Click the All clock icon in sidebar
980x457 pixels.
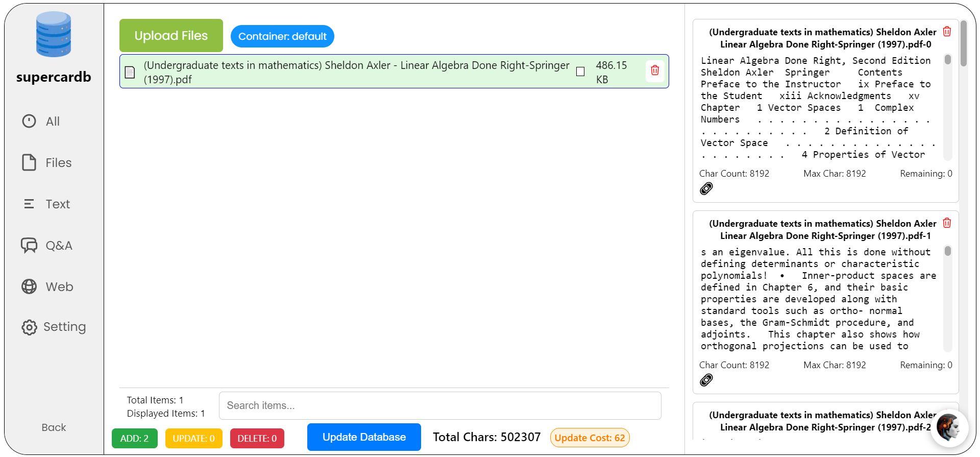[x=29, y=121]
